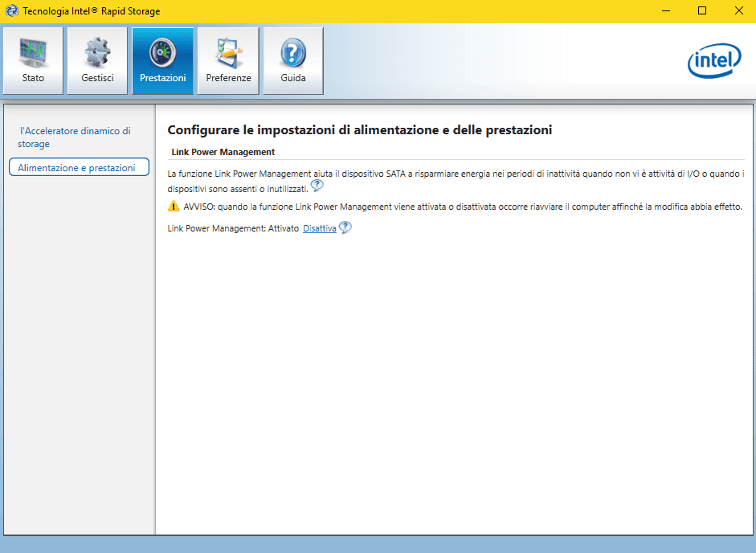Click the window title 'Tecnologia Intel Rapid Storage'

[x=91, y=11]
